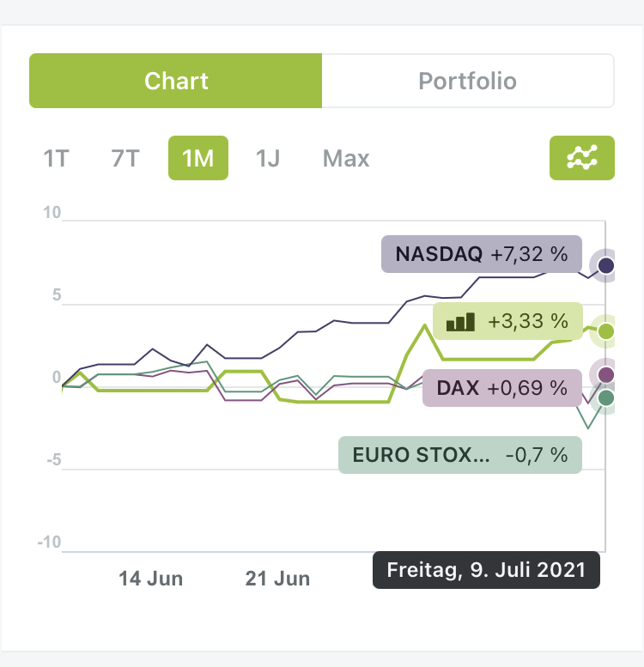Click the NASDAQ +7,32 % label
This screenshot has width=644, height=667.
(481, 254)
